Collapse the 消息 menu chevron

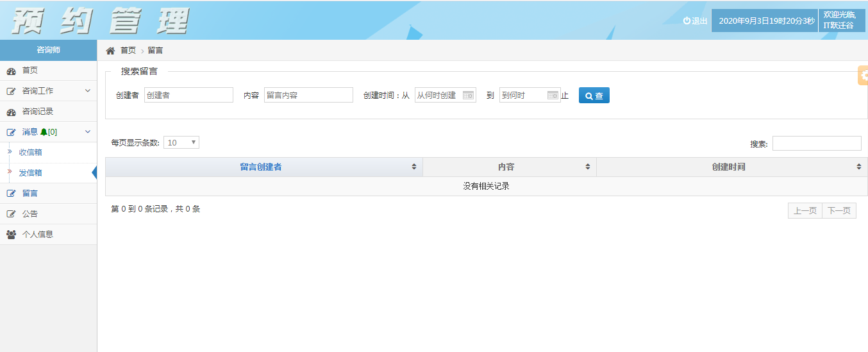click(88, 132)
